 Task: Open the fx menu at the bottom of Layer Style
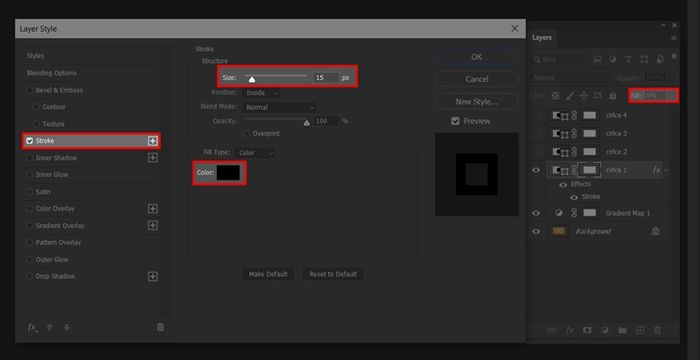point(32,327)
